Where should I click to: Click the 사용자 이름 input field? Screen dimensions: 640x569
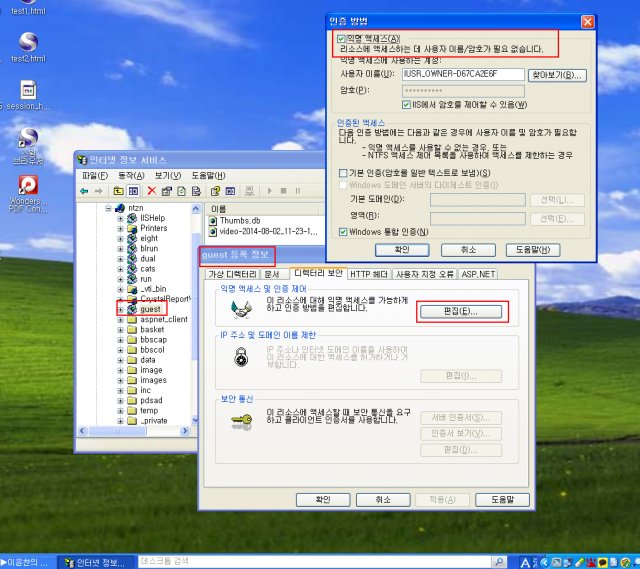(463, 74)
